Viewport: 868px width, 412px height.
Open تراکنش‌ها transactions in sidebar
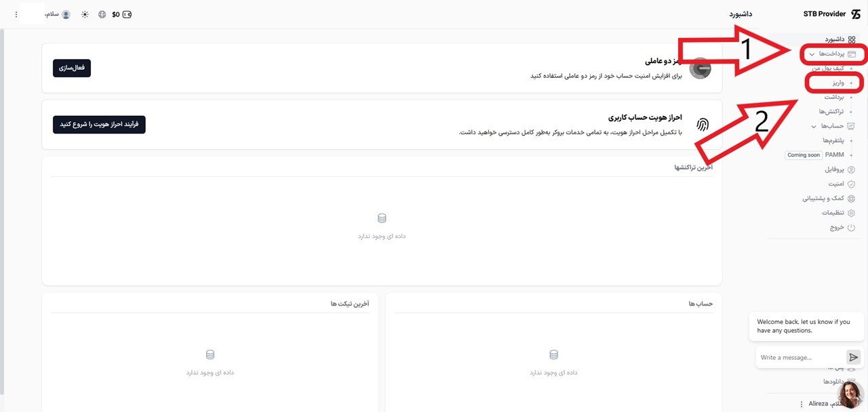[x=831, y=111]
